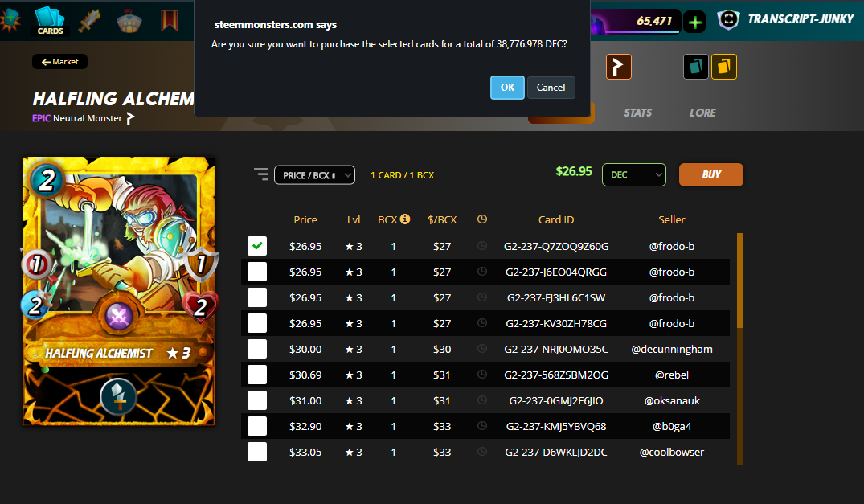Click clock icon on @decunningham row
Screen dimensions: 864x504
pos(482,349)
